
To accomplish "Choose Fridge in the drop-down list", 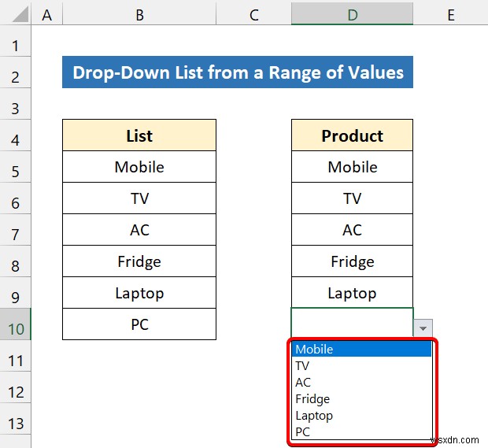I will click(x=361, y=399).
